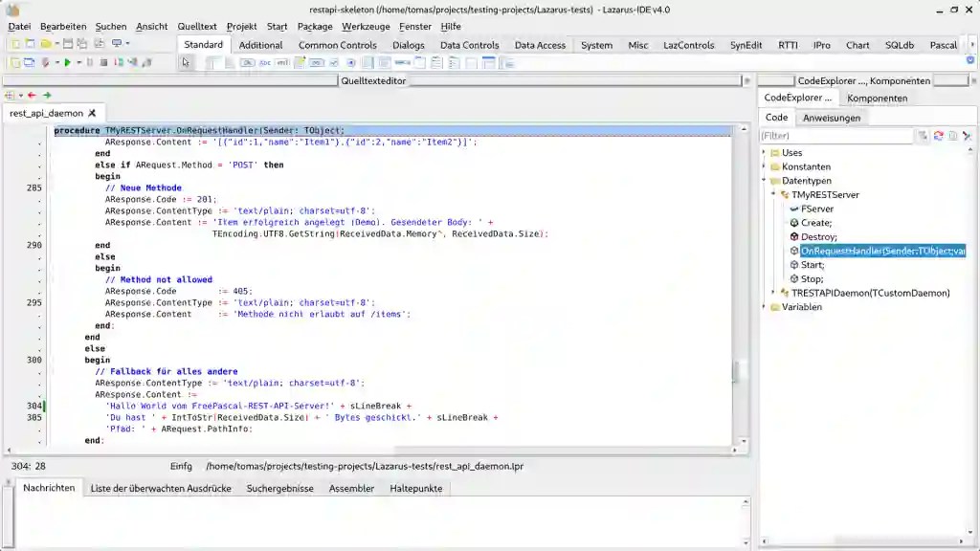This screenshot has width=980, height=551.
Task: Create a new unit via the New Unit icon
Action: [x=13, y=61]
